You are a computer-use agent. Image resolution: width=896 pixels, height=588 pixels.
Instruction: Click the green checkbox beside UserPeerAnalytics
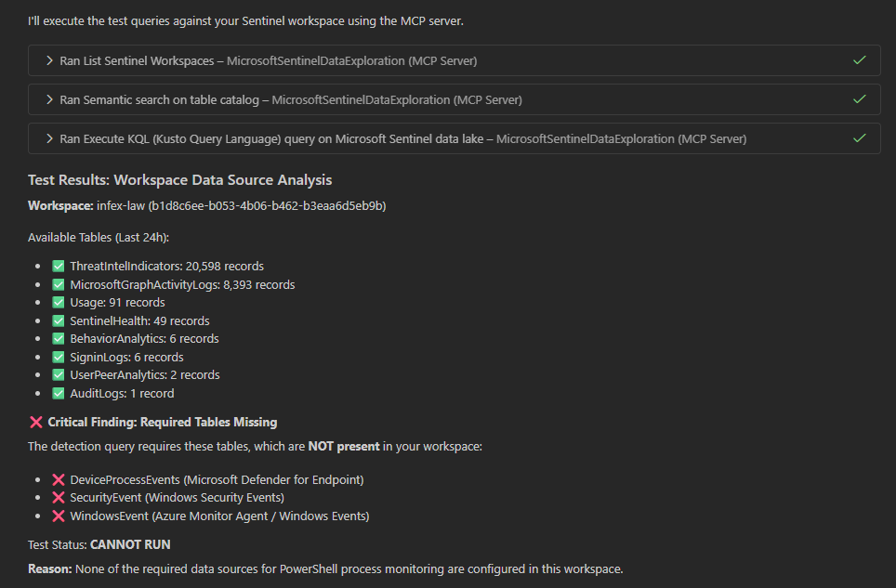tap(58, 374)
